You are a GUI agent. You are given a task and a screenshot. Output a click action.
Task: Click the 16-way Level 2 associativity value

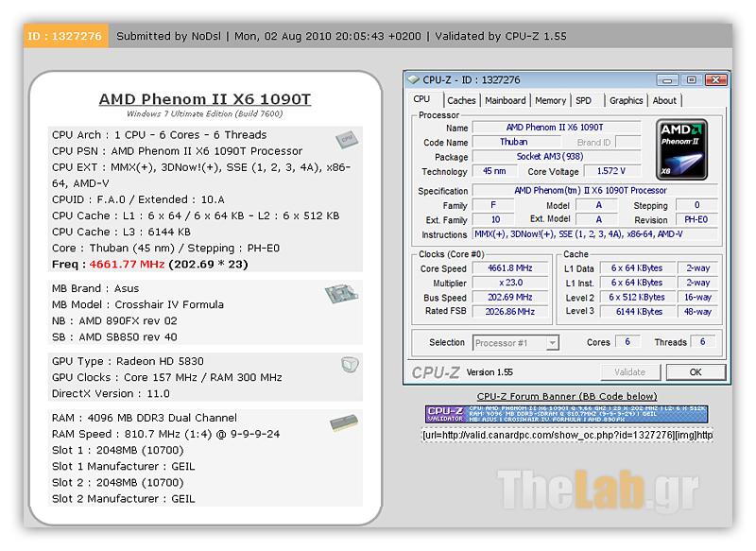coord(697,297)
